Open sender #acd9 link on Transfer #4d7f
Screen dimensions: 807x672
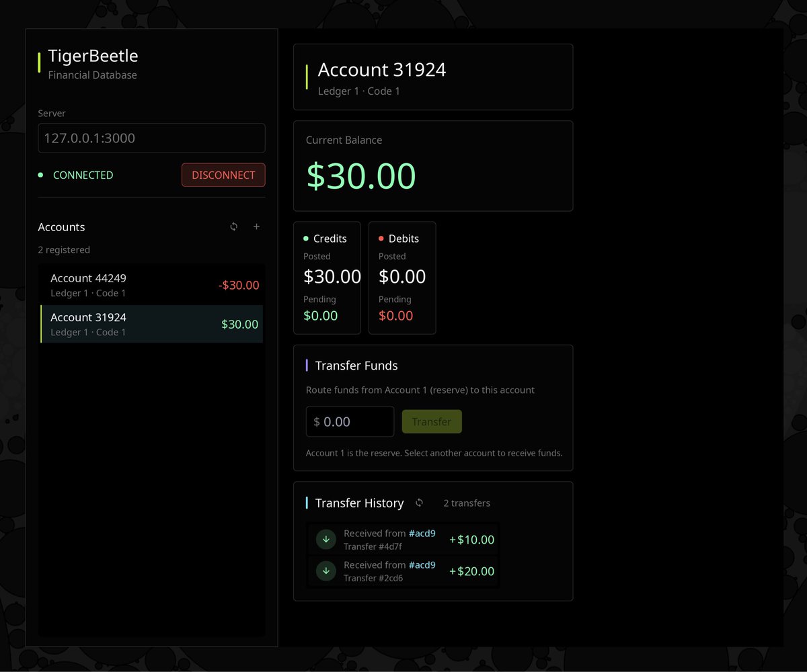pos(422,534)
